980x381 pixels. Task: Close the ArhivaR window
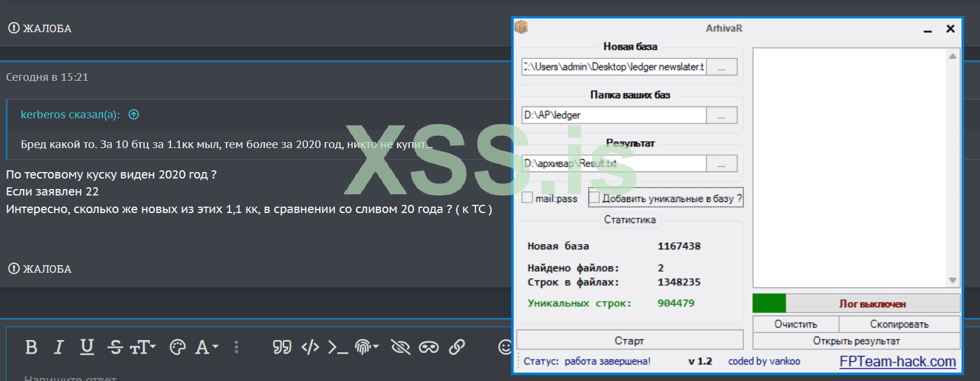tap(951, 29)
